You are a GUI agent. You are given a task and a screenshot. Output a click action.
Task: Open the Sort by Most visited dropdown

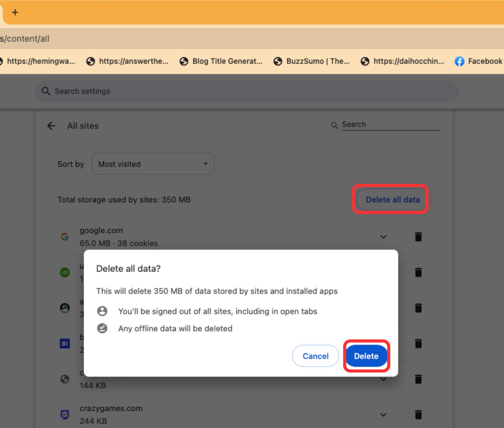(153, 164)
